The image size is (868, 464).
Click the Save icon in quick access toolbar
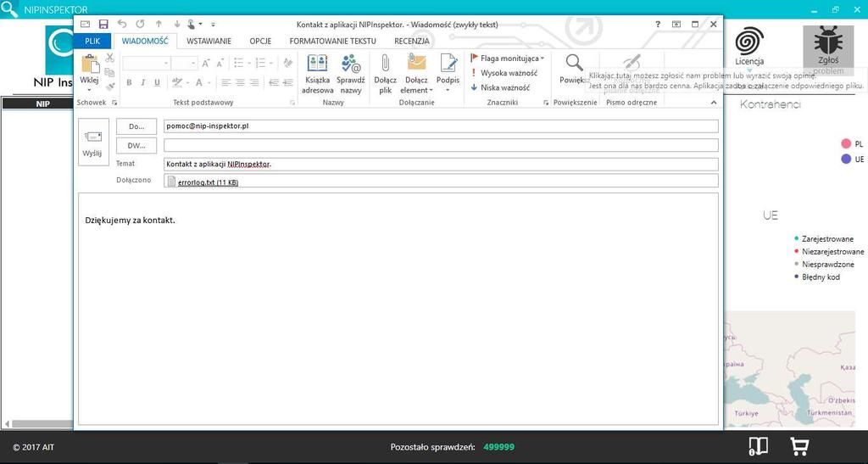tap(103, 25)
